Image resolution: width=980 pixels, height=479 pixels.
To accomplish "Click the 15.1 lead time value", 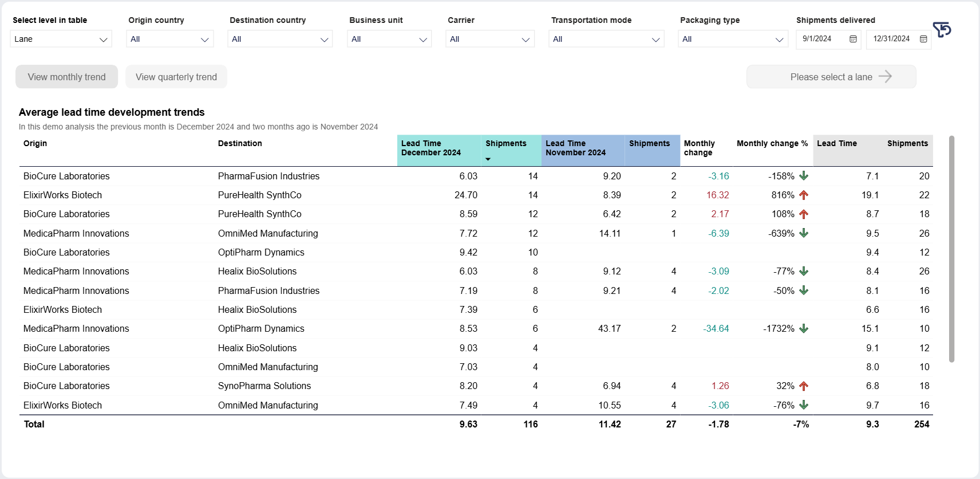I will click(870, 328).
